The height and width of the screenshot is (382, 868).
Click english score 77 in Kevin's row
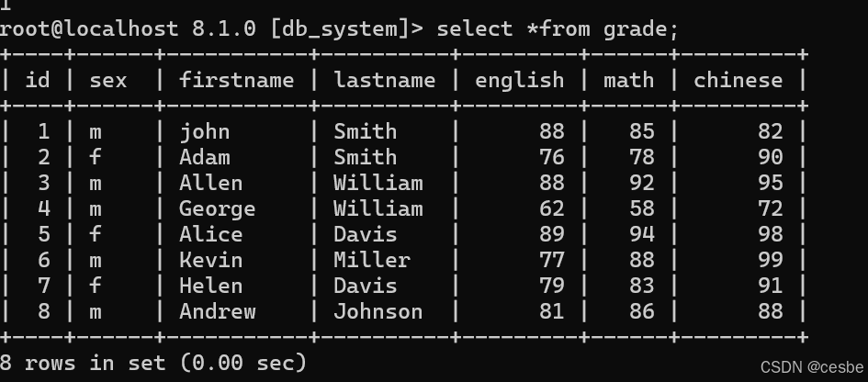pyautogui.click(x=551, y=260)
